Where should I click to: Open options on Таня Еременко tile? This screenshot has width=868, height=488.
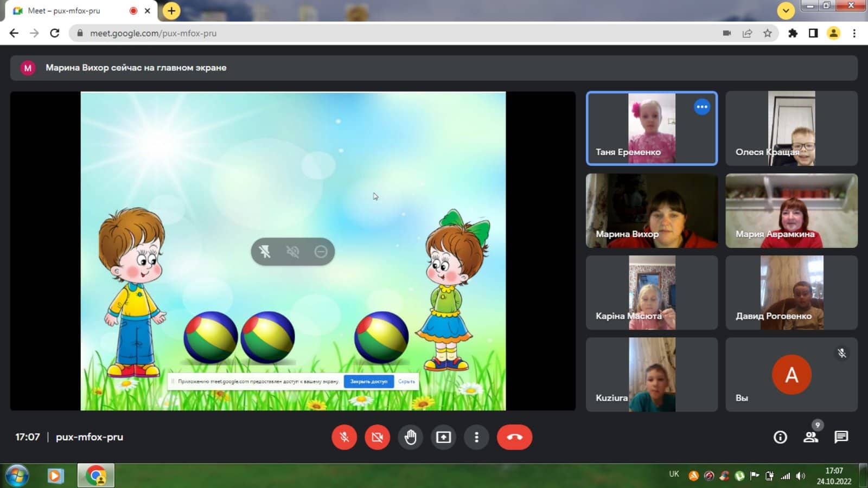(x=701, y=107)
